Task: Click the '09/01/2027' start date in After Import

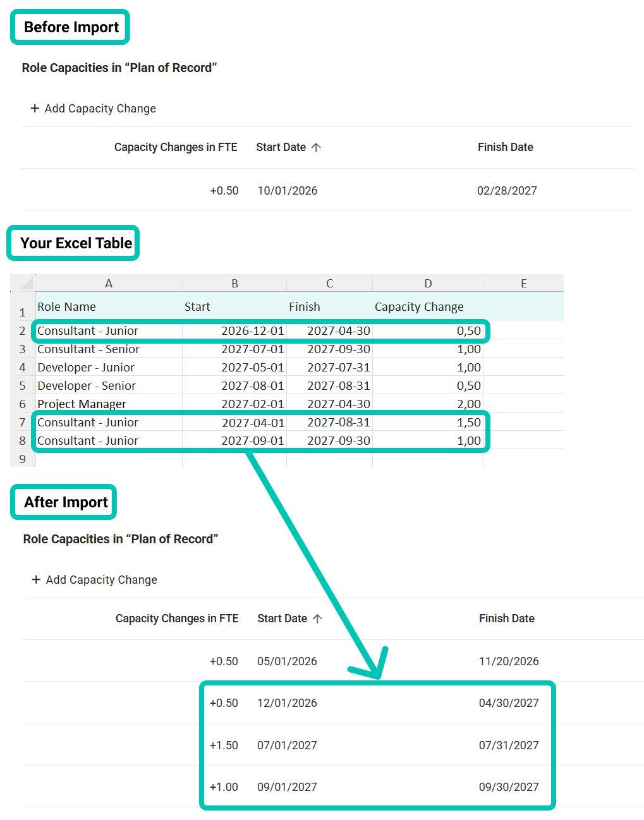Action: 287,787
